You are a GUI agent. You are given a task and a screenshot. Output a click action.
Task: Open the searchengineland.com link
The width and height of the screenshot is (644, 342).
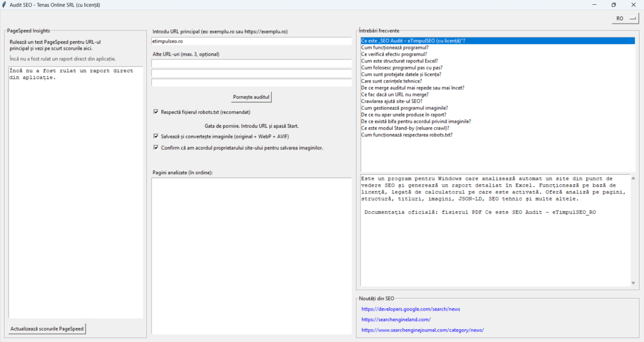tap(397, 319)
